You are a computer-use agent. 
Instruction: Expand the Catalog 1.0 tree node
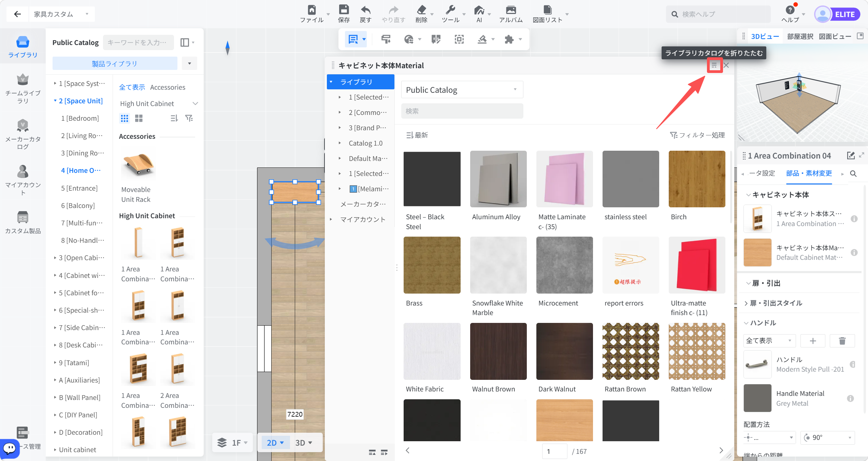point(340,143)
